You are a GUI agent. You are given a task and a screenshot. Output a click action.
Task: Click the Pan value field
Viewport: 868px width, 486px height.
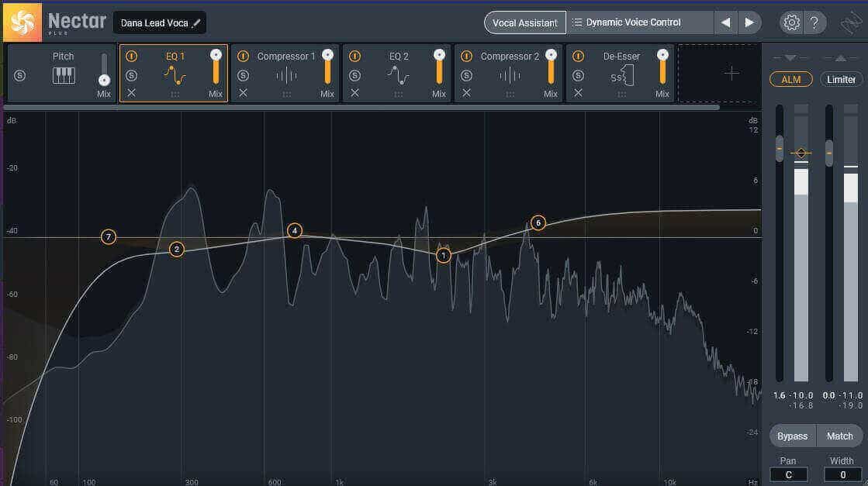click(x=788, y=474)
